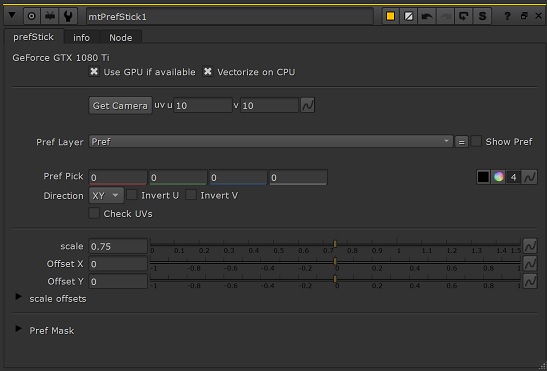This screenshot has width=547, height=371.
Task: Click the wrench settings icon
Action: [x=68, y=16]
